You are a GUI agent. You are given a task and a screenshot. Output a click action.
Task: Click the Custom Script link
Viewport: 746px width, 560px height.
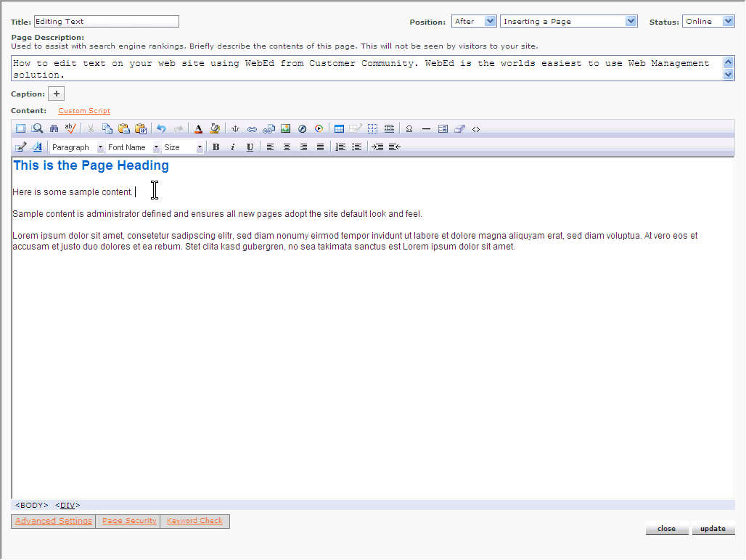coord(84,111)
